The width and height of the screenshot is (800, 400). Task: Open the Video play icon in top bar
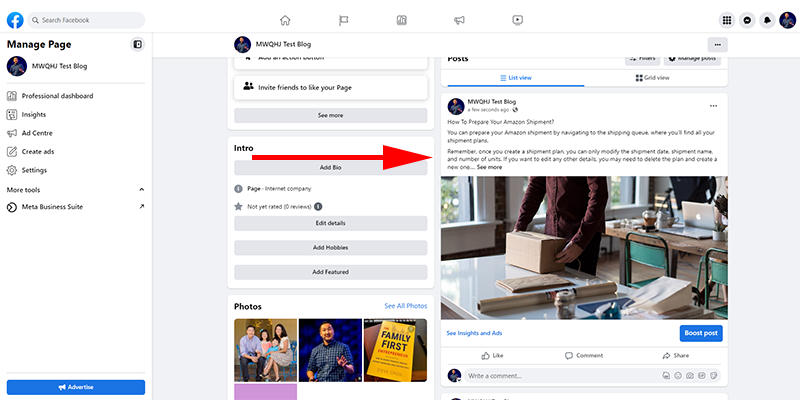point(517,20)
